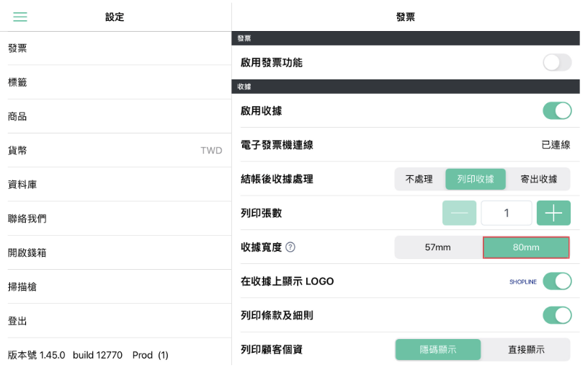Select 57mm receipt width
The width and height of the screenshot is (588, 391).
click(x=438, y=247)
